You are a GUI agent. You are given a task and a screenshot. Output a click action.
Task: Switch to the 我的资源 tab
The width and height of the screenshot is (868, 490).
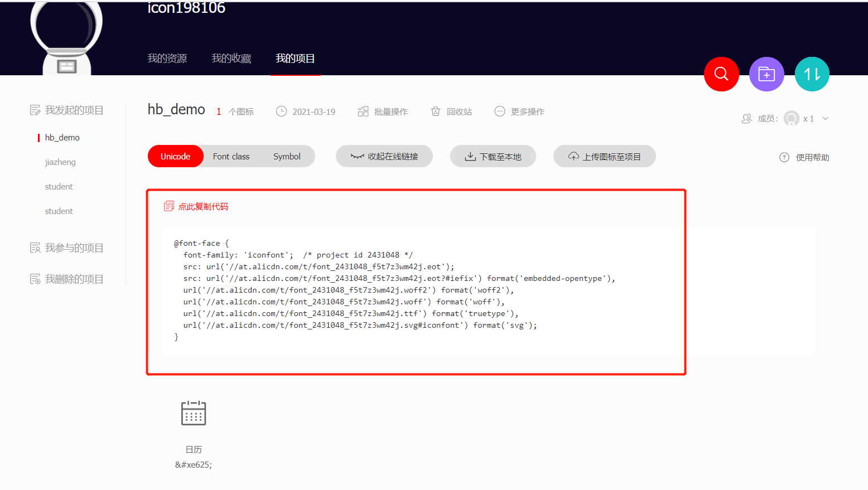point(167,58)
